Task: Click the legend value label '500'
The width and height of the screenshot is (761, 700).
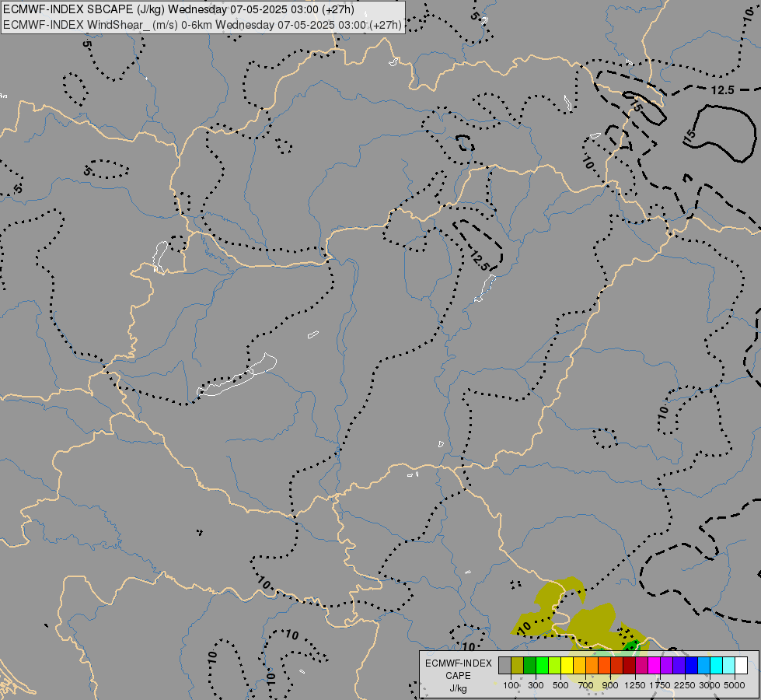Action: click(560, 685)
